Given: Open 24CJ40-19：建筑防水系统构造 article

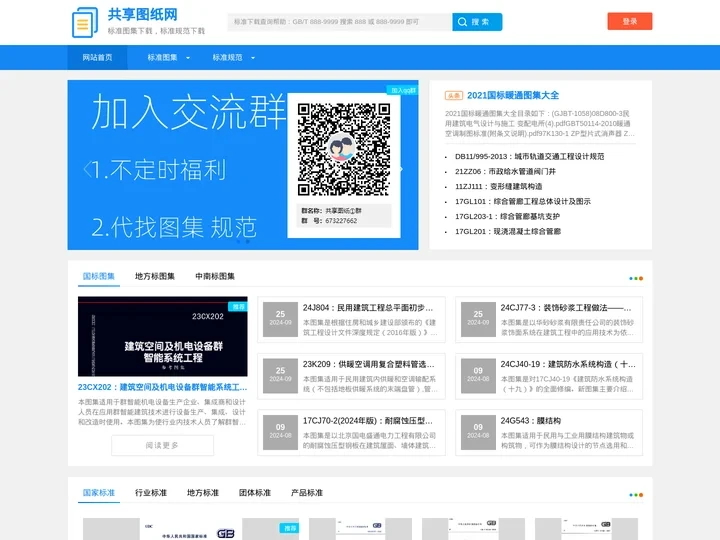Looking at the screenshot, I should tap(568, 364).
